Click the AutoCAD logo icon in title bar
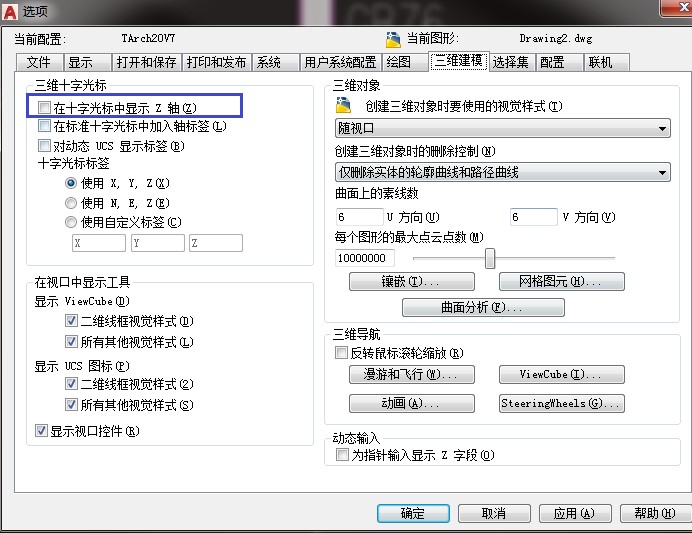The image size is (692, 533). (11, 11)
